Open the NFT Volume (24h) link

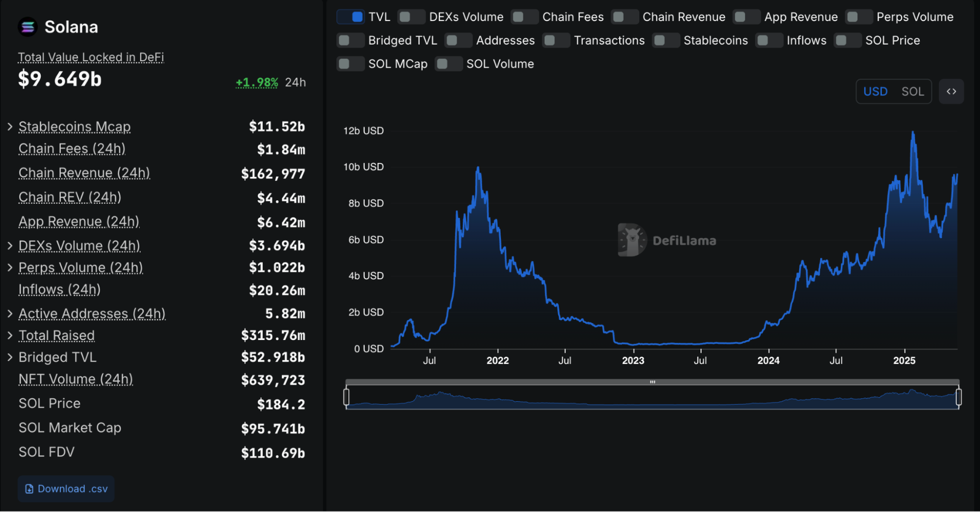[75, 379]
